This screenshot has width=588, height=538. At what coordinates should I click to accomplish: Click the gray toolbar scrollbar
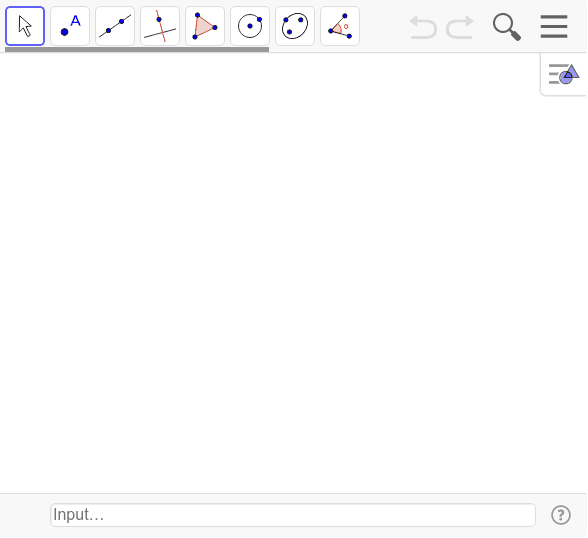pos(137,49)
